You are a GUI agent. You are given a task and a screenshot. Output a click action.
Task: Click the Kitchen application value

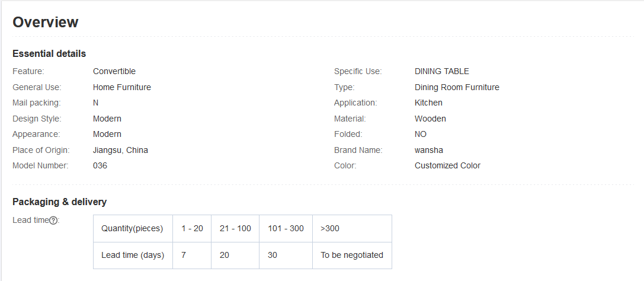click(428, 103)
